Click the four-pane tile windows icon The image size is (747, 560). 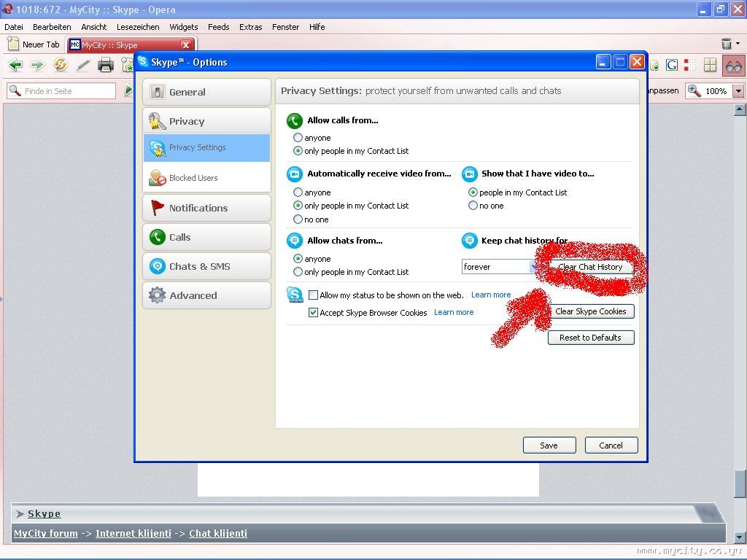[710, 65]
